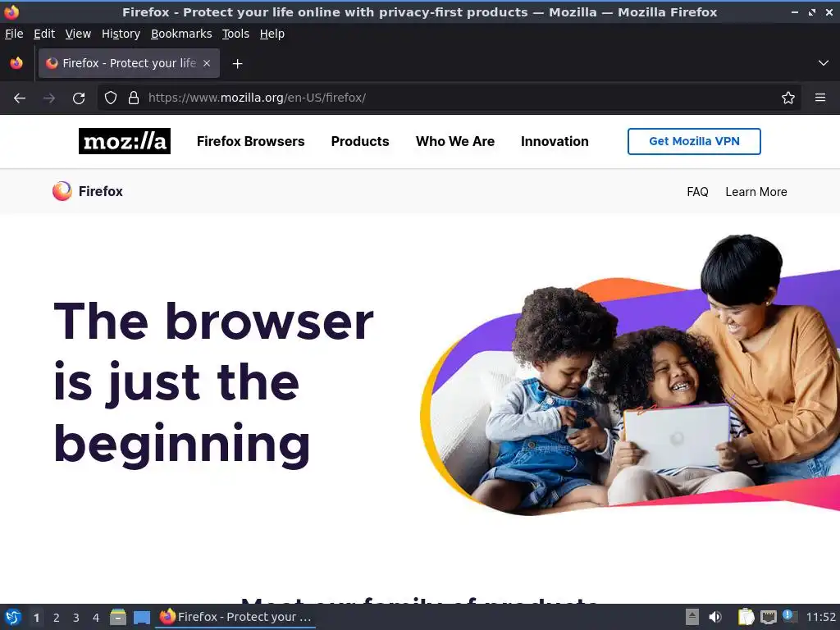
Task: Close the Firefox - Protect your life tab
Action: click(207, 63)
